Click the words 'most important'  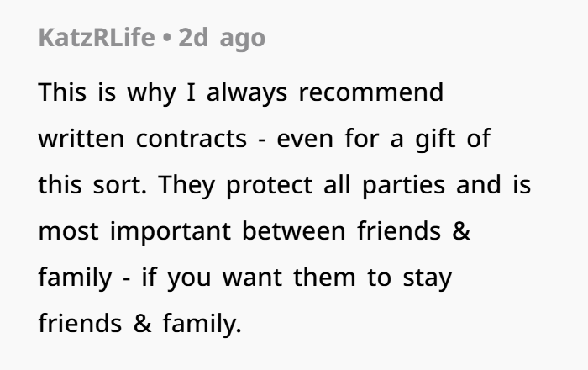pos(134,231)
